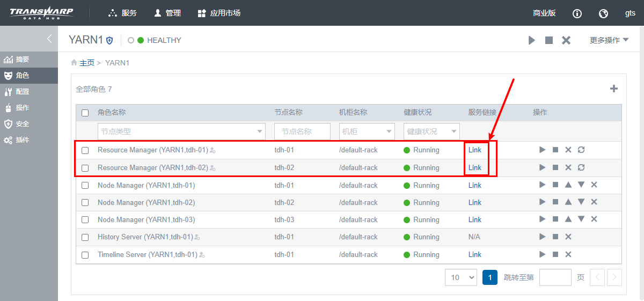Viewport: 644px width, 301px height.
Task: Expand the 更多操作 dropdown menu
Action: click(x=609, y=40)
